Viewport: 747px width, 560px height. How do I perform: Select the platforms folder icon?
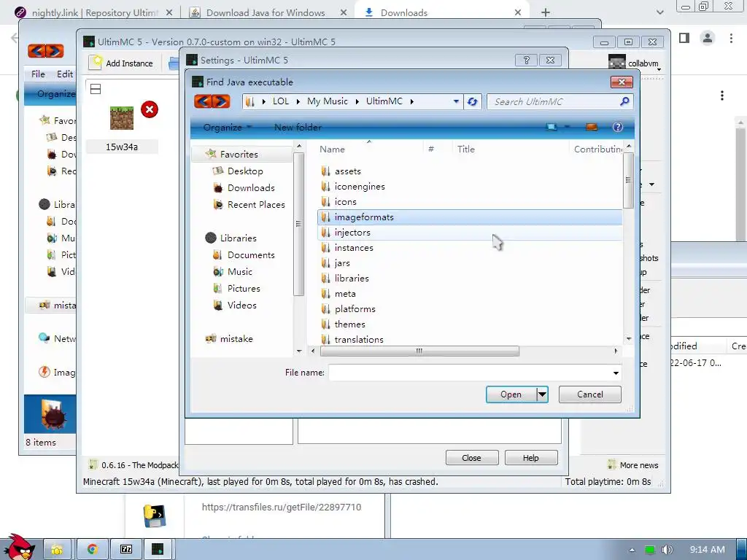pos(325,309)
